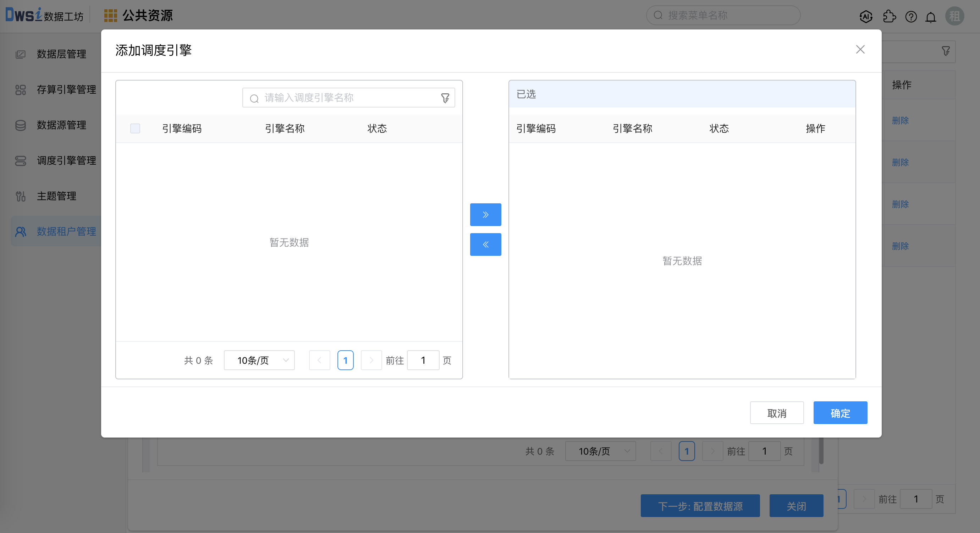
Task: Click the AI assistant icon in header
Action: click(866, 16)
